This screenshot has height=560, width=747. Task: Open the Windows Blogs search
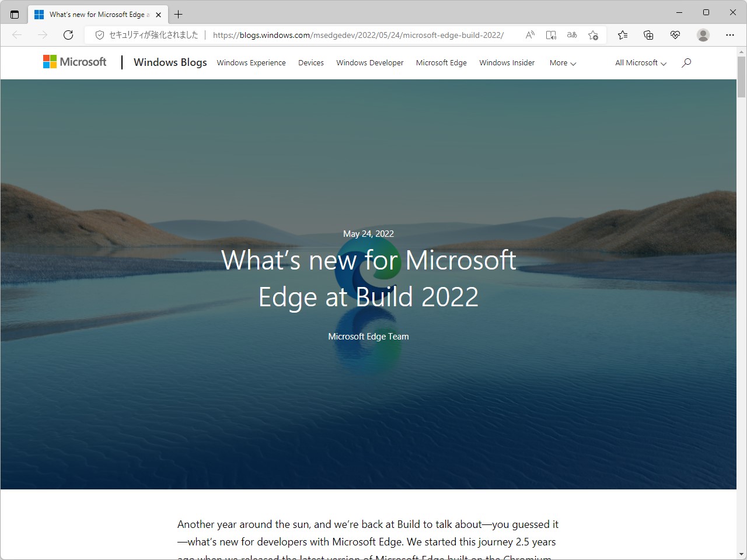click(686, 62)
